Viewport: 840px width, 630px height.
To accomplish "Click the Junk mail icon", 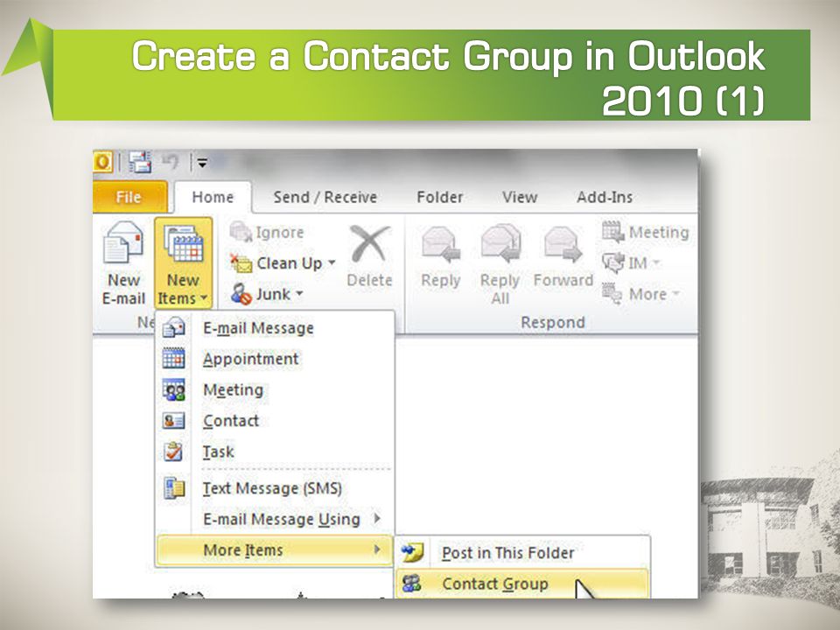I will [241, 294].
